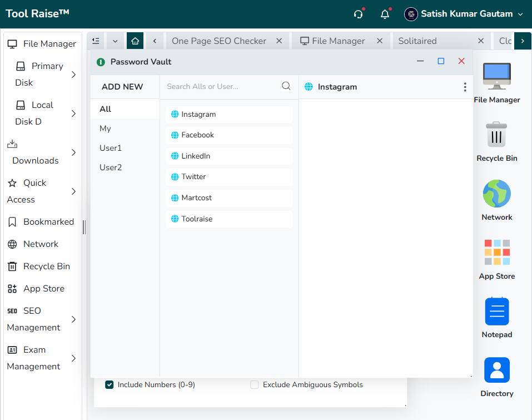Click the notification bell icon
This screenshot has width=532, height=420.
(x=385, y=14)
